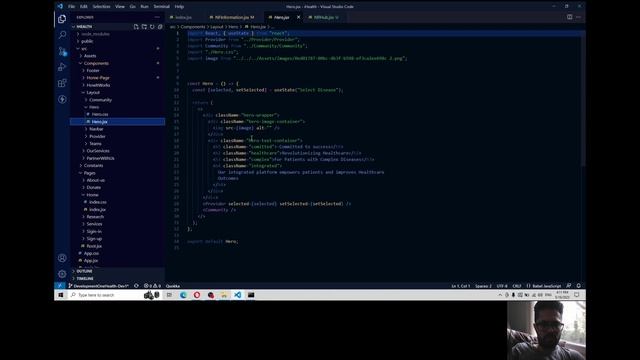Open the Search view in the activity bar
The width and height of the screenshot is (640, 360).
(x=62, y=35)
